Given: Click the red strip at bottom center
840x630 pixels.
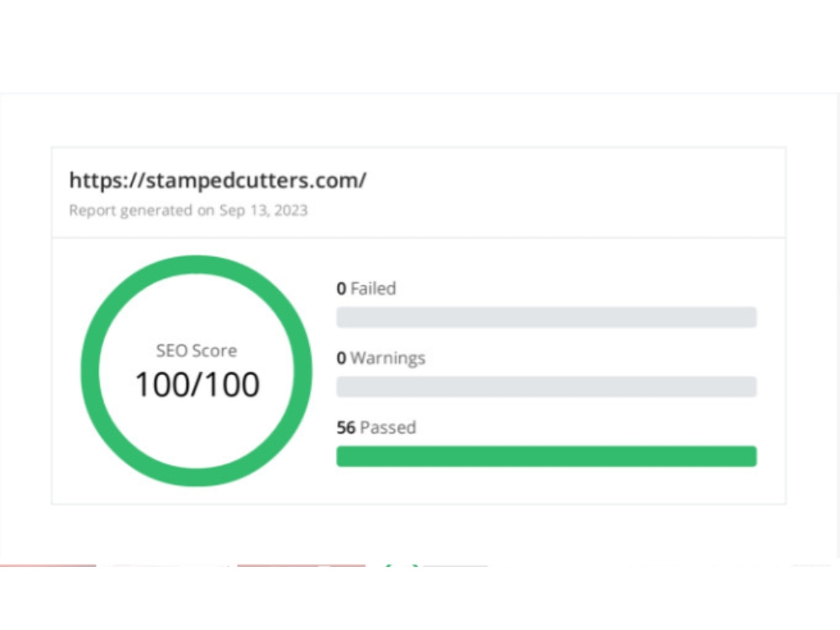Looking at the screenshot, I should coord(301,565).
